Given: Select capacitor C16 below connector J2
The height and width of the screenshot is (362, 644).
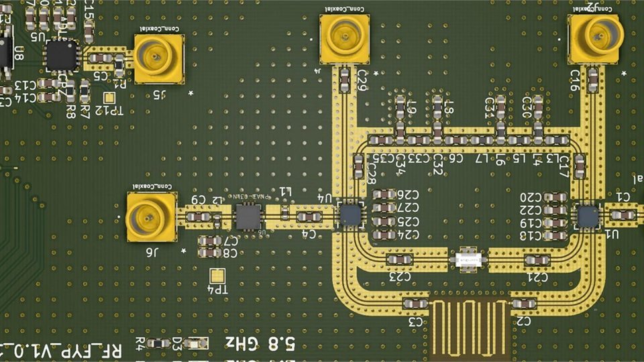Looking at the screenshot, I should pyautogui.click(x=592, y=80).
